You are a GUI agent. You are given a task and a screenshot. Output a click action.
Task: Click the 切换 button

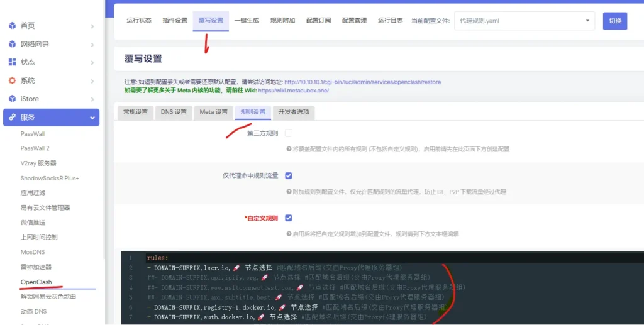coord(615,21)
